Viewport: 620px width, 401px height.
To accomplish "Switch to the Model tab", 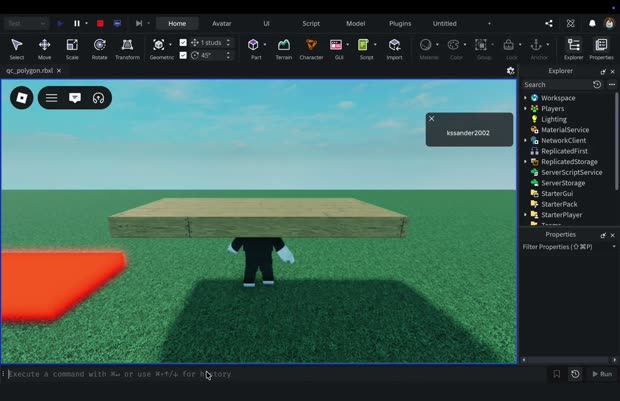I will [355, 23].
